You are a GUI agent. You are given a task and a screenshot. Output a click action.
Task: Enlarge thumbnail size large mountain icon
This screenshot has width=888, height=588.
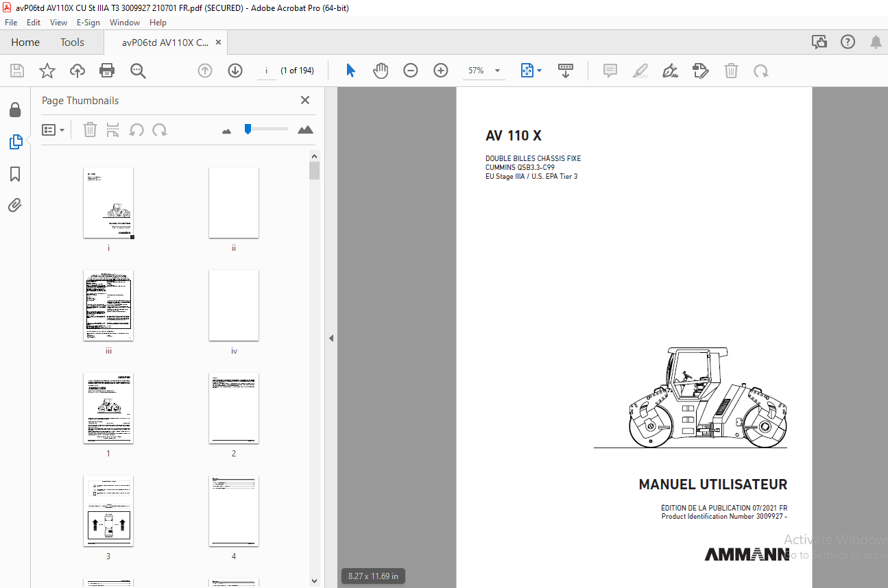point(305,130)
